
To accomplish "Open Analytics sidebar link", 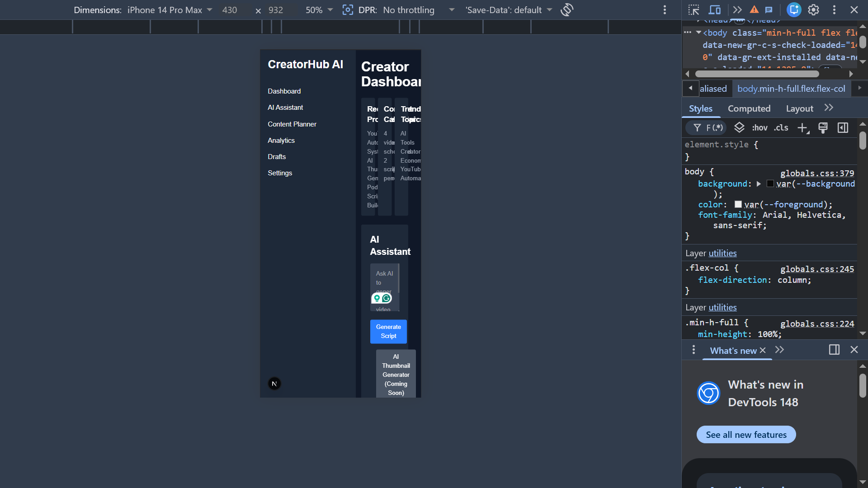I will pyautogui.click(x=281, y=141).
